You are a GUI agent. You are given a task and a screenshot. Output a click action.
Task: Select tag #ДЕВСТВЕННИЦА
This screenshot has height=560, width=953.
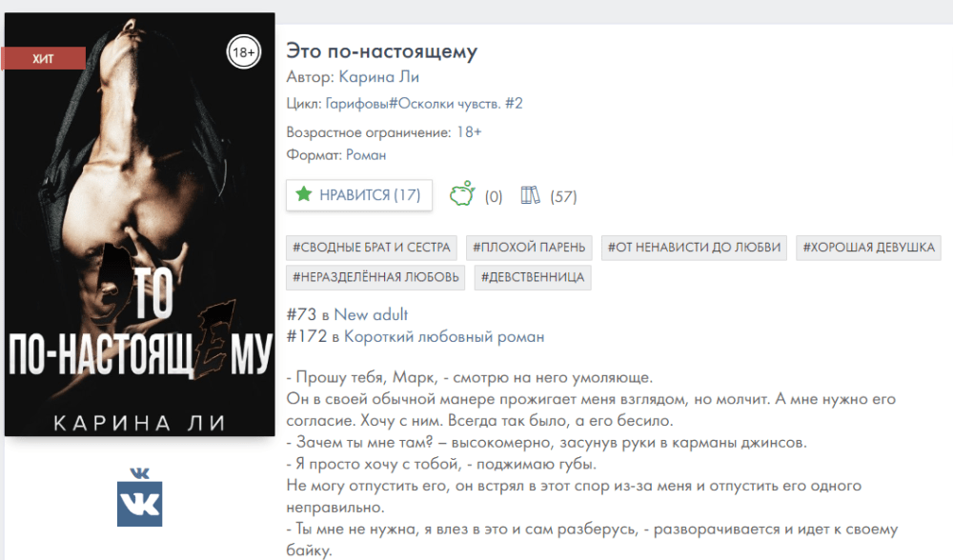(533, 277)
